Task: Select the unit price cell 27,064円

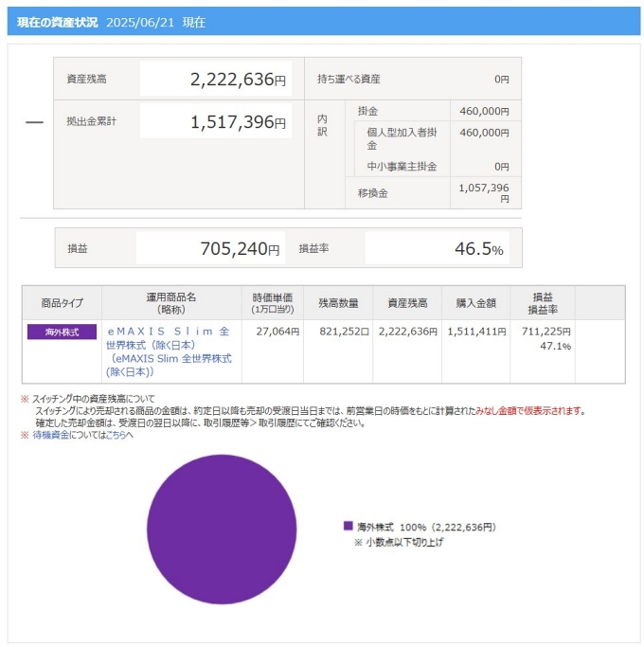Action: (x=277, y=332)
